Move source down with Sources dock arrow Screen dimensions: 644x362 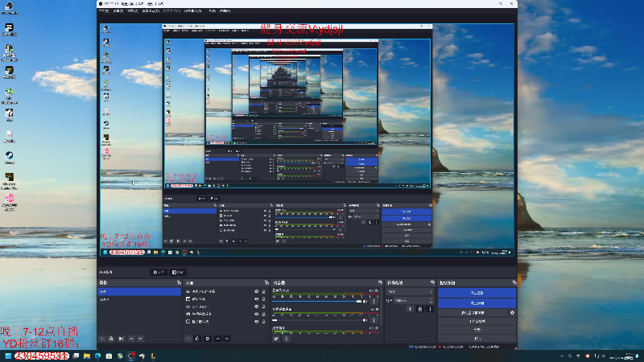coord(227,339)
